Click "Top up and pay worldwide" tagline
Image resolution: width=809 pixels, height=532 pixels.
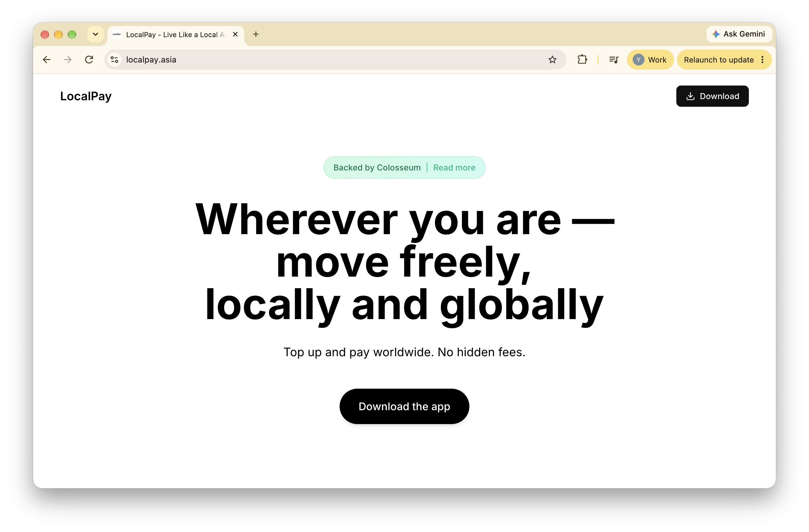pos(404,352)
